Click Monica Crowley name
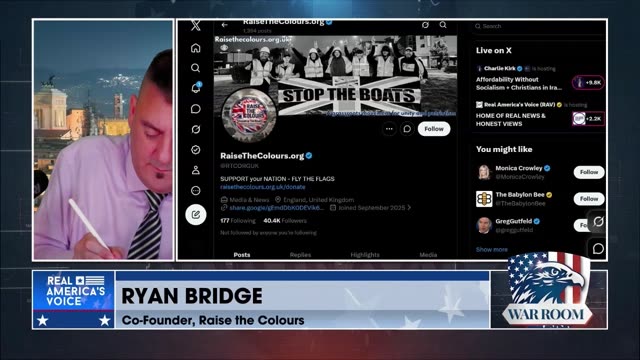Viewport: 640px width, 360px height. [x=519, y=168]
